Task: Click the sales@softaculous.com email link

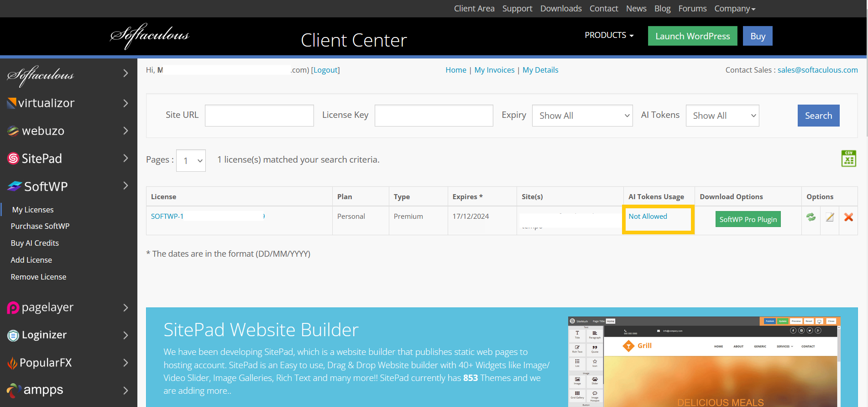Action: pos(818,70)
